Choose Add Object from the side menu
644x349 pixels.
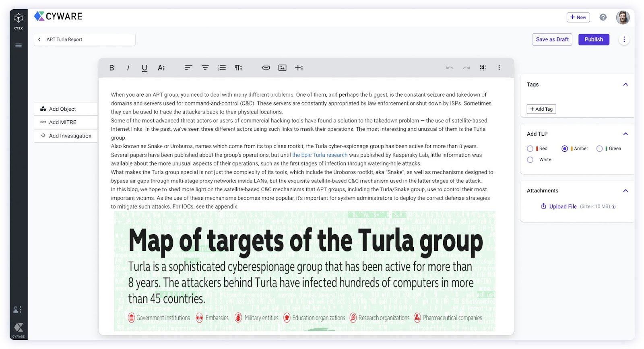[66, 109]
